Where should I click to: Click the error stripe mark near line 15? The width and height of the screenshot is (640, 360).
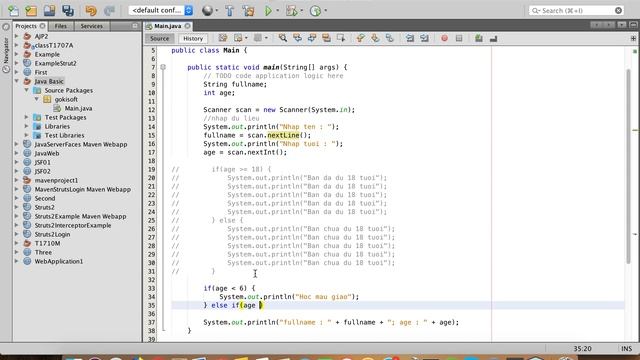coord(635,130)
